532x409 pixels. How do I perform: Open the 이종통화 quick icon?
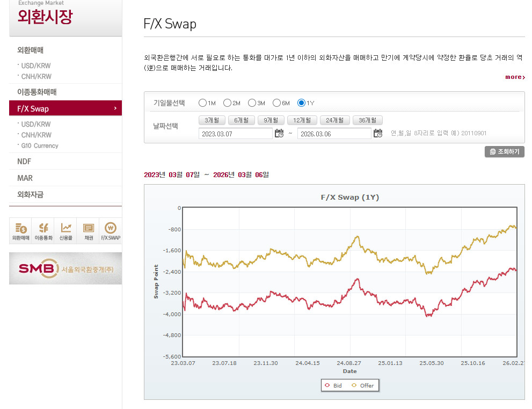(43, 231)
